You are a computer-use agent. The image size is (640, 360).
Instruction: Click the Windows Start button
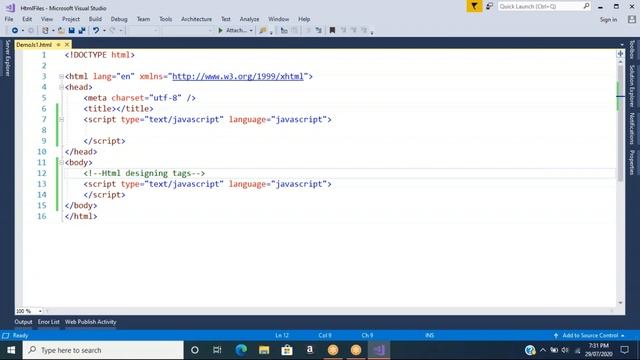[x=11, y=350]
